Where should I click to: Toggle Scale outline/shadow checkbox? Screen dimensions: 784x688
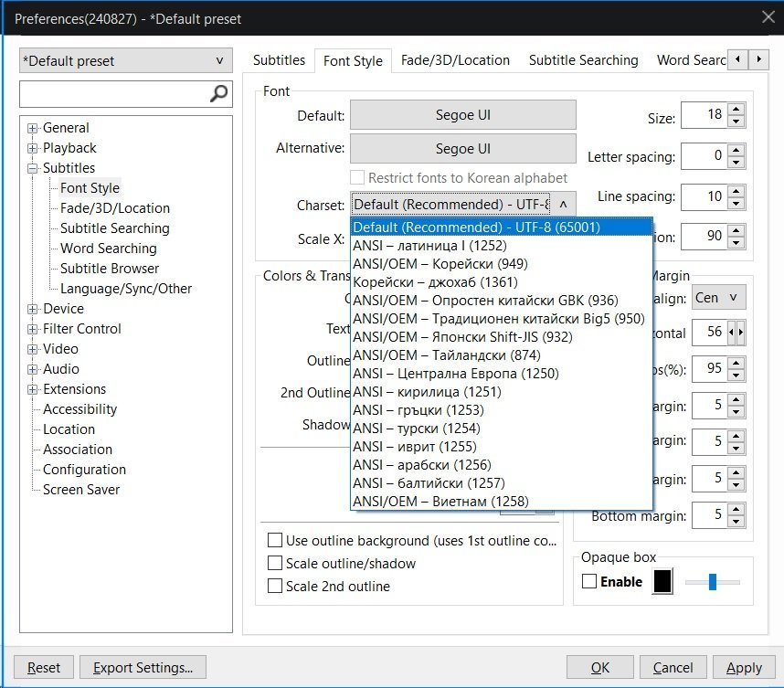pyautogui.click(x=274, y=564)
